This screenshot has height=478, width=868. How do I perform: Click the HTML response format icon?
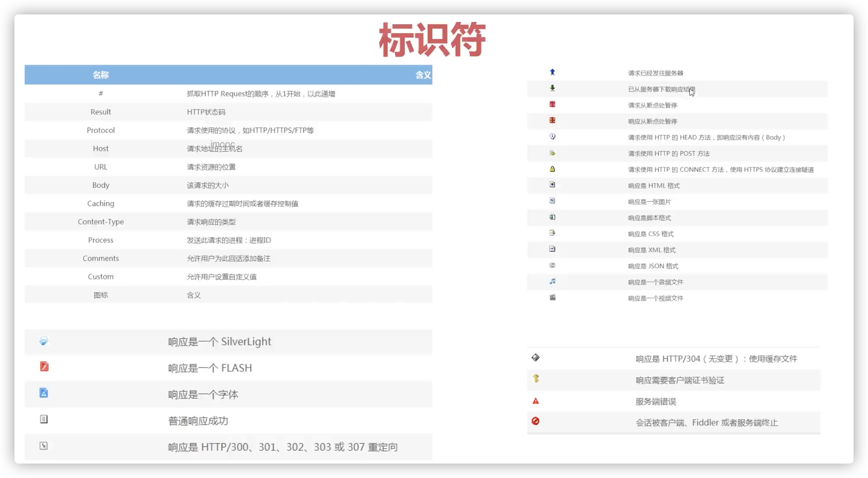552,184
